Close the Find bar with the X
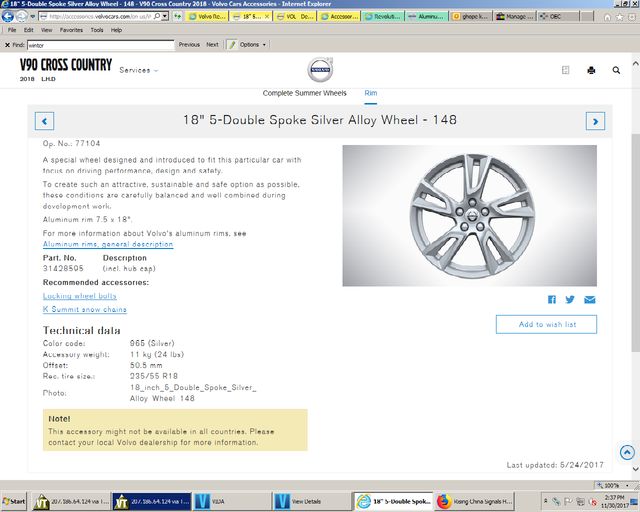640x512 pixels. click(x=7, y=45)
